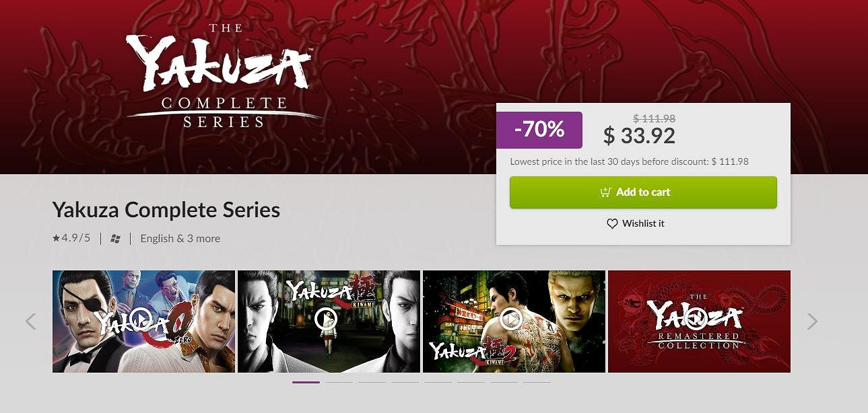Open the English & 3 more languages link

pyautogui.click(x=180, y=238)
